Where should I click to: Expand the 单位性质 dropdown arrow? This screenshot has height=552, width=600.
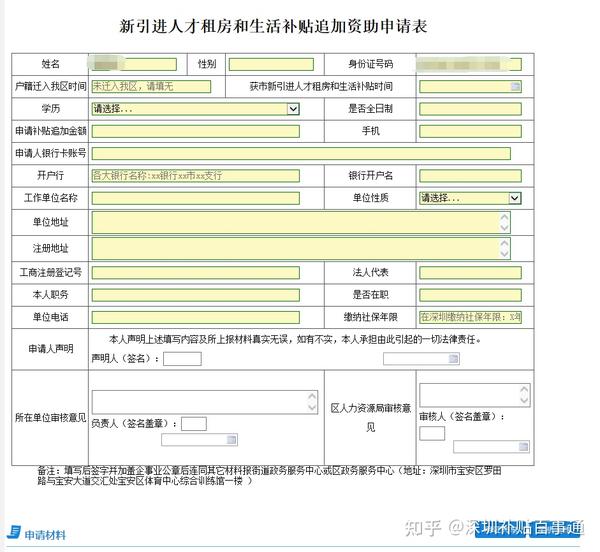[515, 198]
